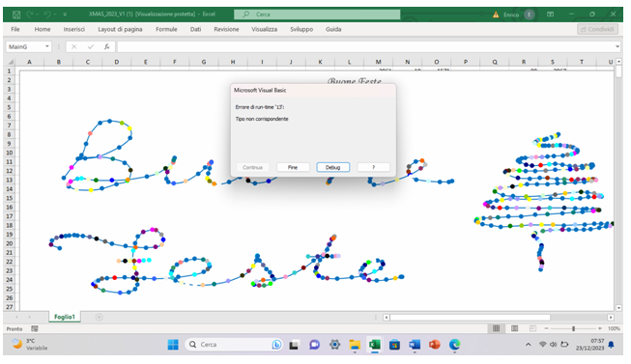Open Quick Access Toolbar customize arrow
The image size is (631, 364).
pos(65,14)
